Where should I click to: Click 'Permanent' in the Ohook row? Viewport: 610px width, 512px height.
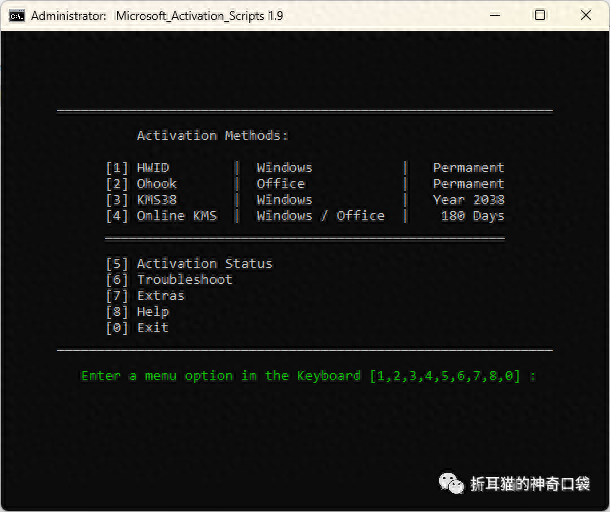(x=468, y=184)
